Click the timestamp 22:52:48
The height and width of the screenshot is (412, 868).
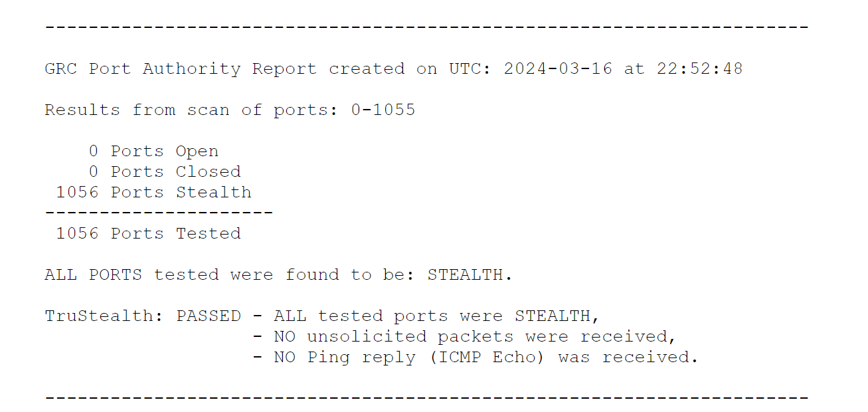(699, 69)
